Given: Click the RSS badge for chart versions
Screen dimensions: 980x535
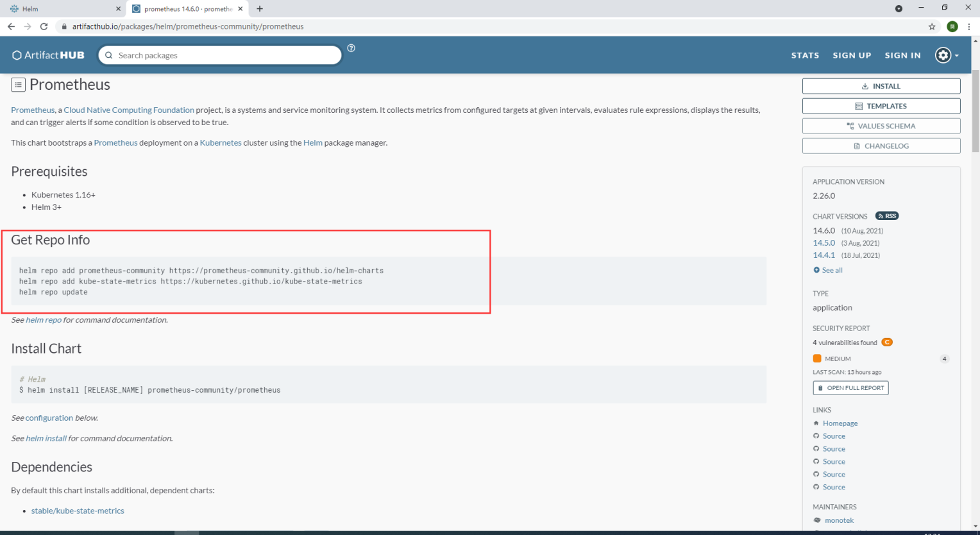Looking at the screenshot, I should pos(887,216).
